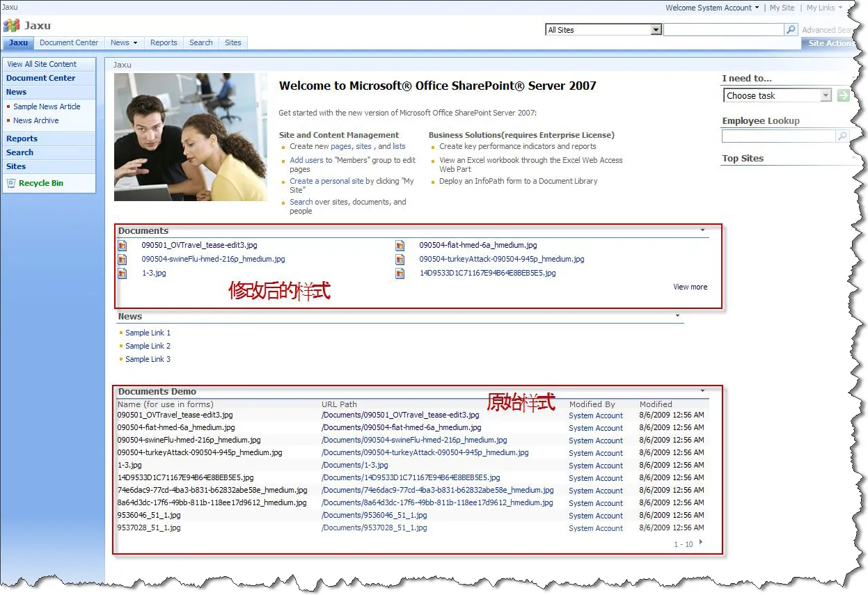Open Sample Link 1 under News
Screen dimensions: 868x595
coord(148,333)
